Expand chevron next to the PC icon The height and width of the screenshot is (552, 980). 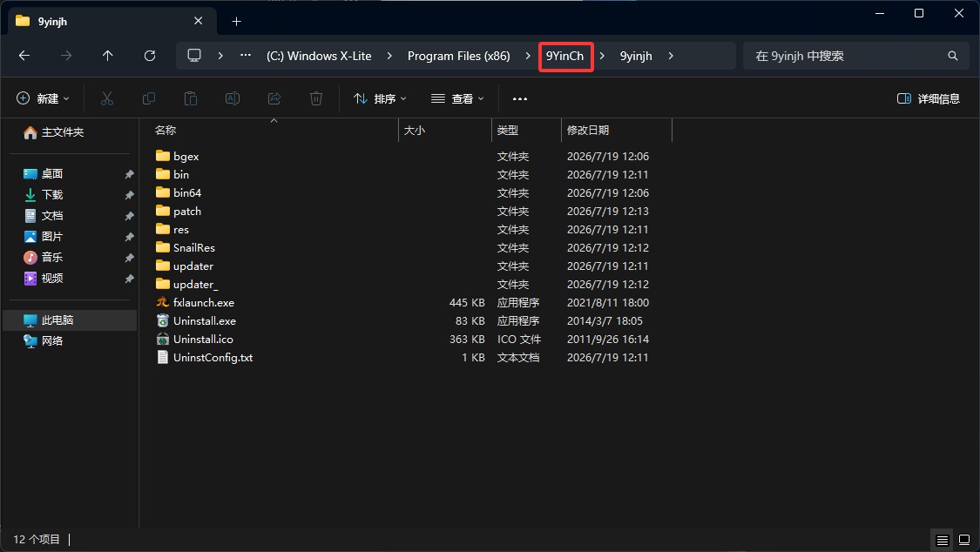click(x=220, y=56)
